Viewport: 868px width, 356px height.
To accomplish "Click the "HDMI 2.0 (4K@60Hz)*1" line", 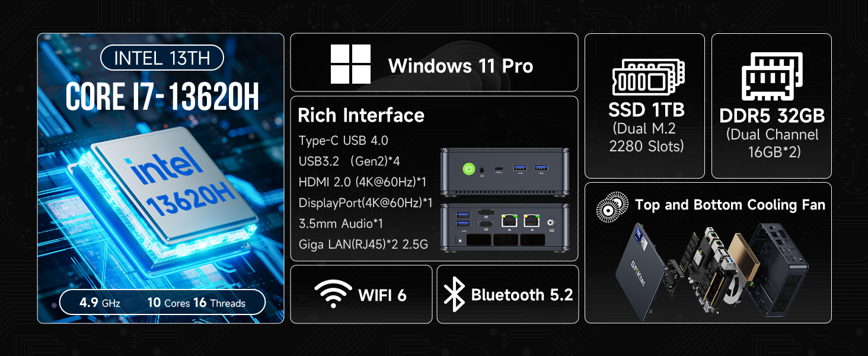I will (x=363, y=182).
